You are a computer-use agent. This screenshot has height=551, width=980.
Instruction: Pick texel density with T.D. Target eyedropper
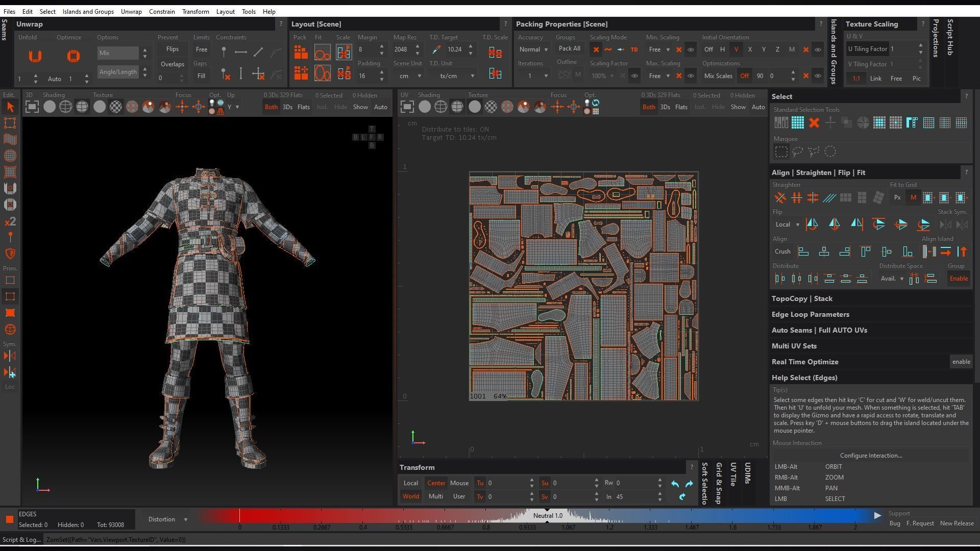tap(436, 49)
